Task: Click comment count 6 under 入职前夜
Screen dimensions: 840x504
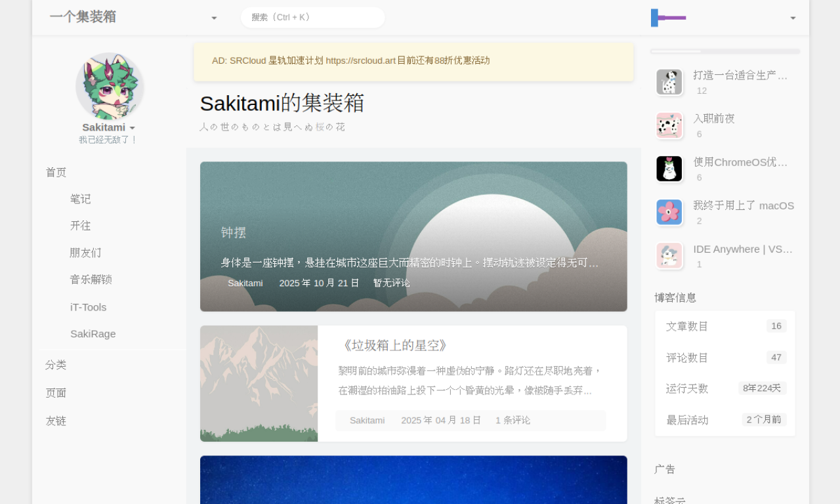Action: pos(700,134)
